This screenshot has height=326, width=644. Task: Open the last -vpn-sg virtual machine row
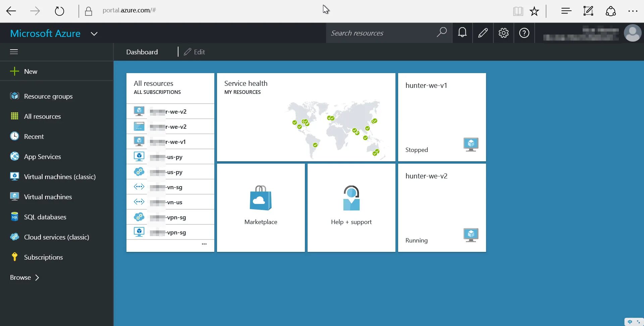170,232
